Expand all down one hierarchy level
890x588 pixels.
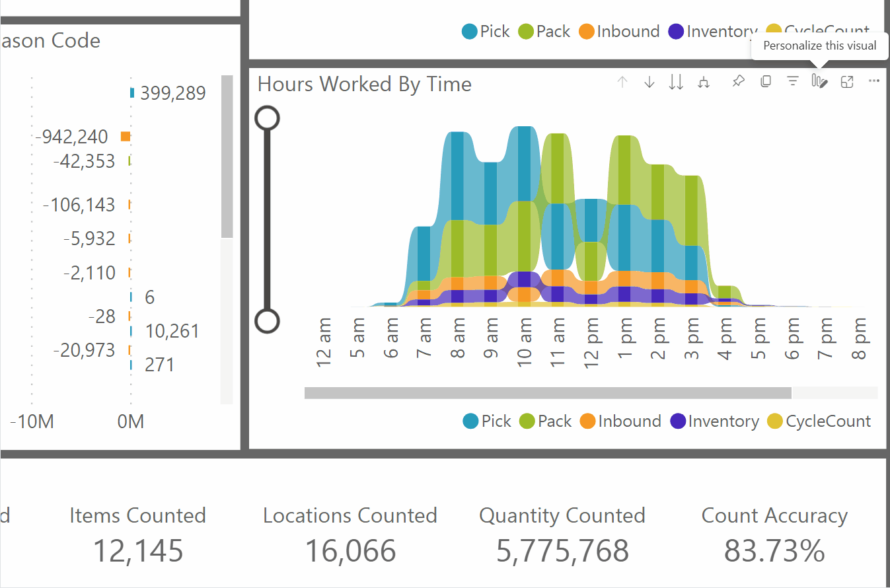coord(704,82)
